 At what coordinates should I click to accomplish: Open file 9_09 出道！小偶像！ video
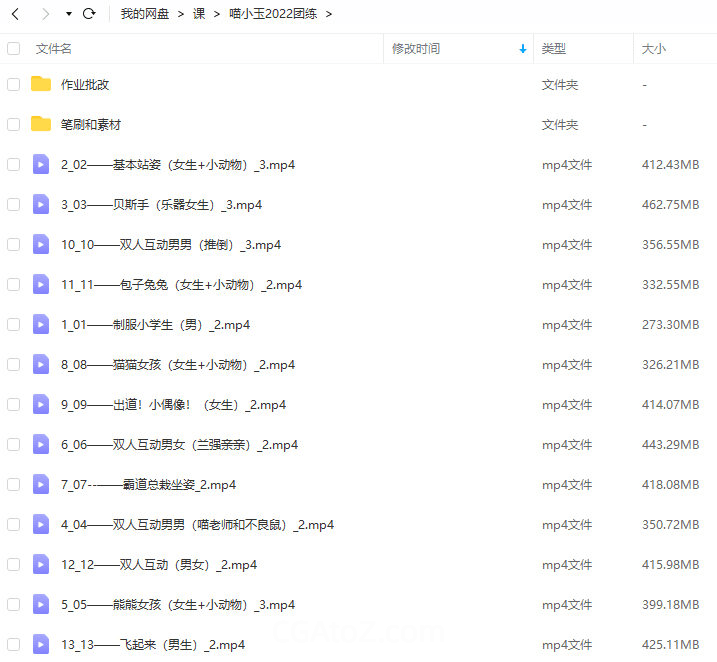(173, 404)
